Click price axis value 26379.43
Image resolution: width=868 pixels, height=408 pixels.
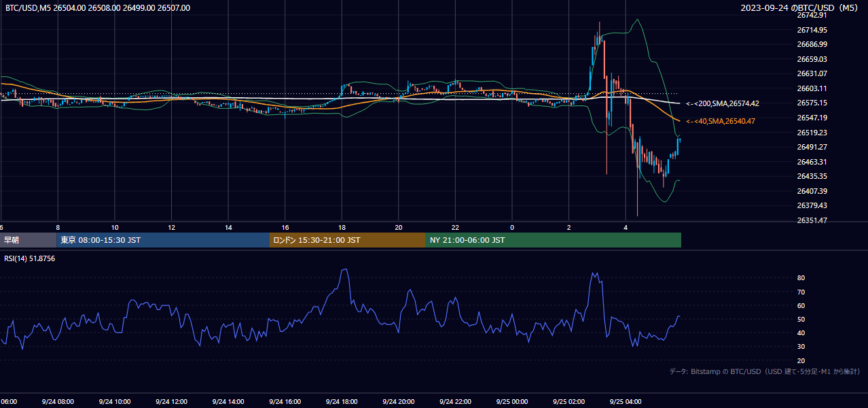(x=812, y=205)
